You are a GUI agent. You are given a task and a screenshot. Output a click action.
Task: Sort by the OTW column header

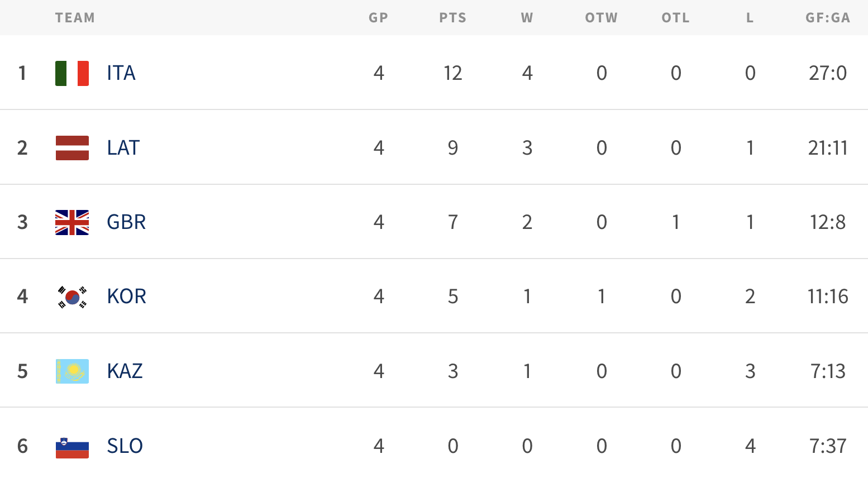602,18
